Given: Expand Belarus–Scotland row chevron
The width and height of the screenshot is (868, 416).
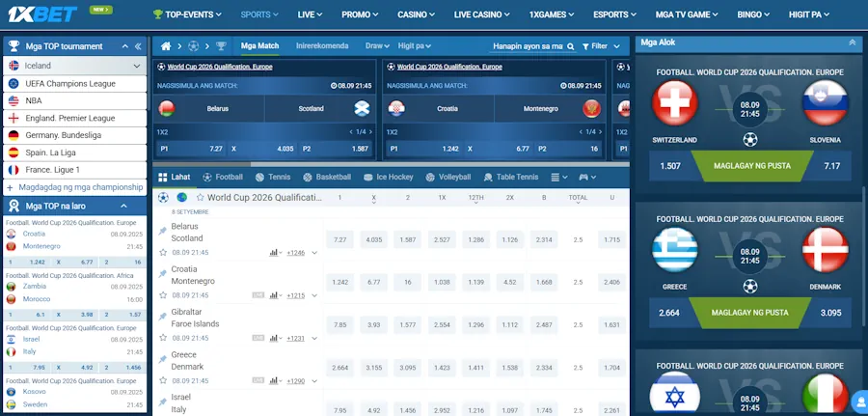Looking at the screenshot, I should [314, 253].
